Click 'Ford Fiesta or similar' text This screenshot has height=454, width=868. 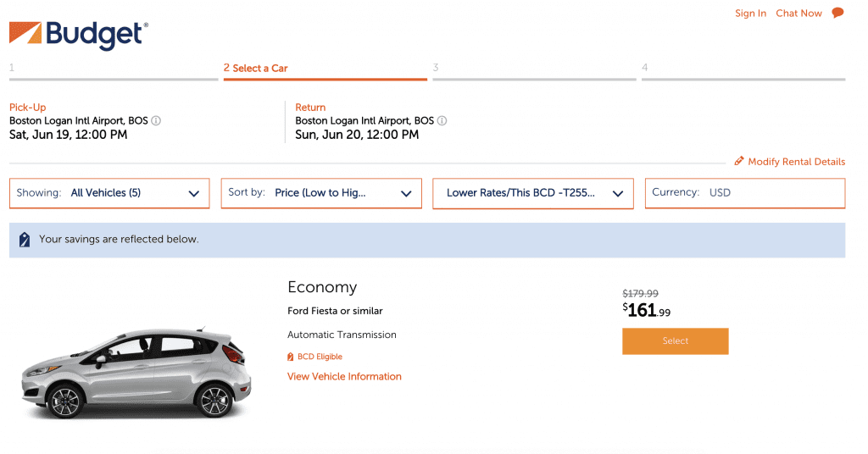pos(335,311)
